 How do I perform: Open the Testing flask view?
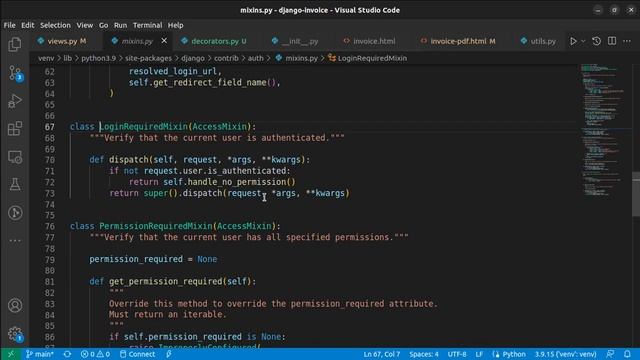[15, 184]
